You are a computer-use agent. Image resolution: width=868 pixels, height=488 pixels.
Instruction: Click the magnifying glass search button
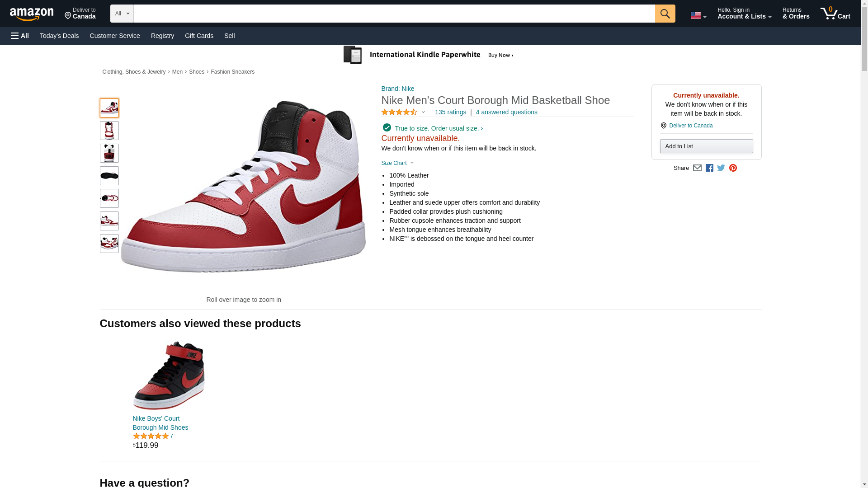click(665, 14)
